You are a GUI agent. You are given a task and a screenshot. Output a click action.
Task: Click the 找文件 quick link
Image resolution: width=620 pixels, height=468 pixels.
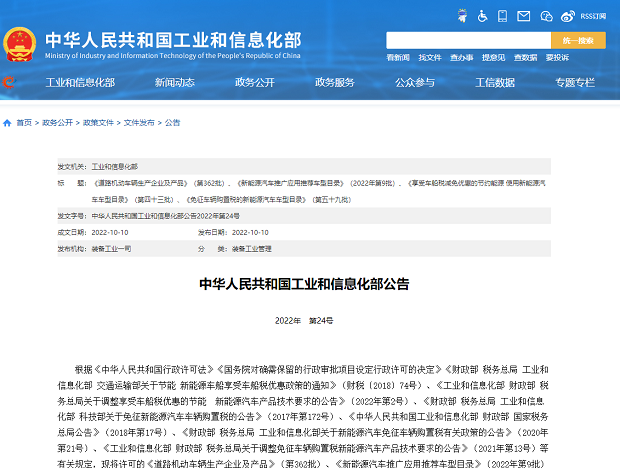click(x=430, y=58)
